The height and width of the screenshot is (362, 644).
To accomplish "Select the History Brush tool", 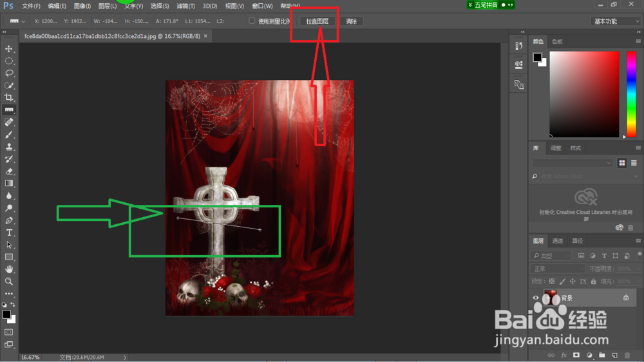I will (8, 159).
